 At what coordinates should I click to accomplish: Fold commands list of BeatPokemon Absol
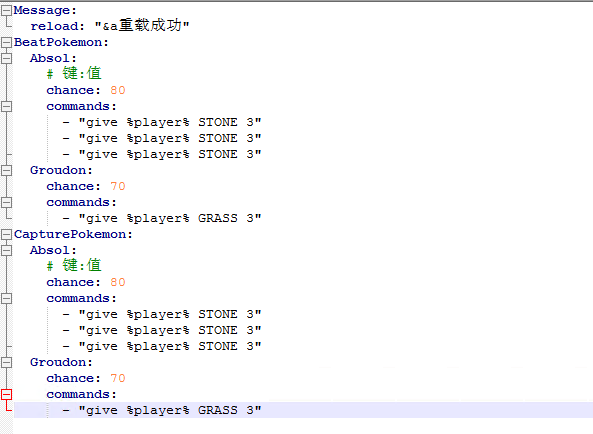pos(6,106)
